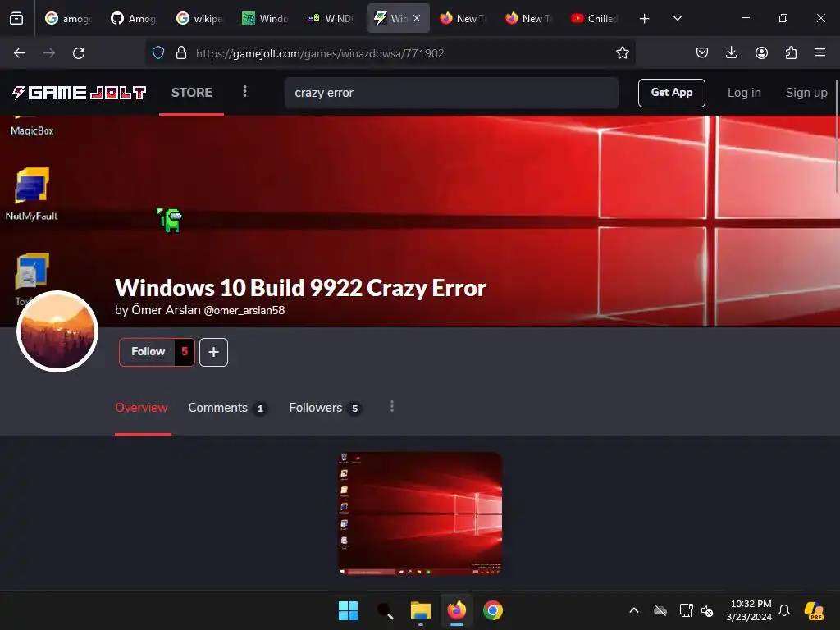This screenshot has height=630, width=840.
Task: Switch to the second Firefox 'New T' tab
Action: point(529,18)
